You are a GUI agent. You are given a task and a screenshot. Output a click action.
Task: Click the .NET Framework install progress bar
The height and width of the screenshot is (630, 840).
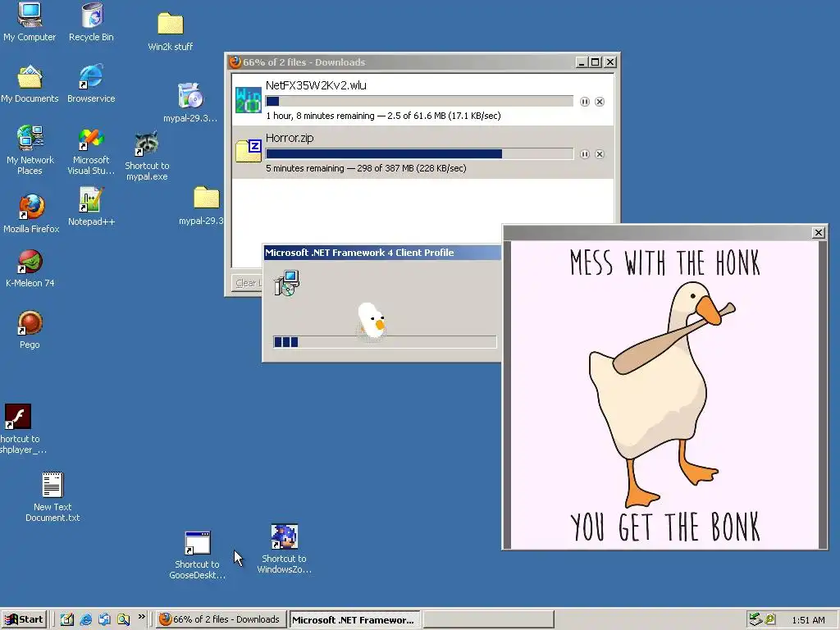[385, 342]
